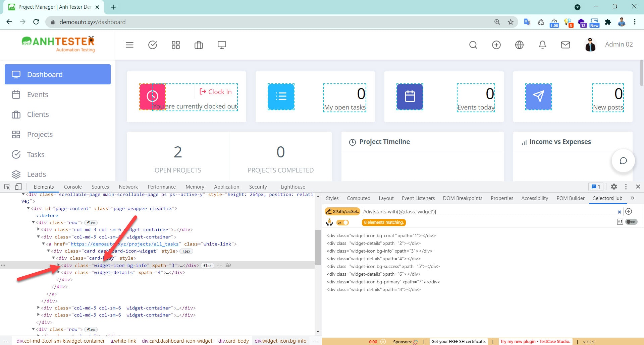Click the browser reload button
The image size is (644, 345).
(36, 22)
